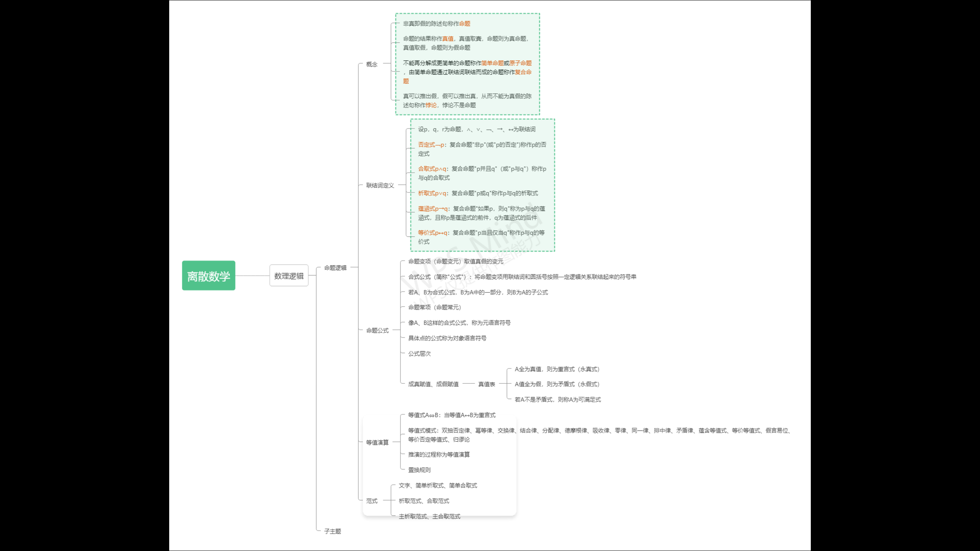Select the 范式 subtopic node
The height and width of the screenshot is (551, 980).
point(371,501)
